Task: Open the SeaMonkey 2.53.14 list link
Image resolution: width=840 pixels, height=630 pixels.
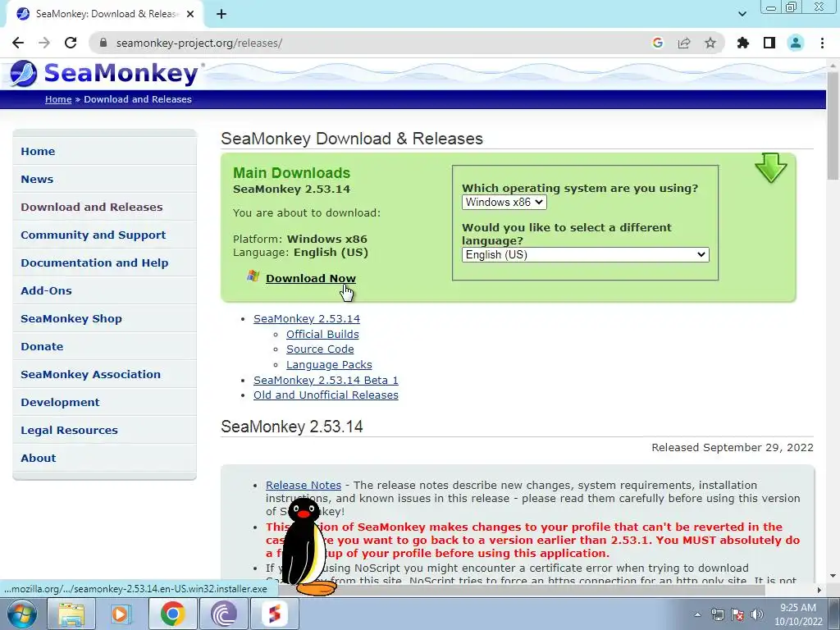Action: coord(307,319)
